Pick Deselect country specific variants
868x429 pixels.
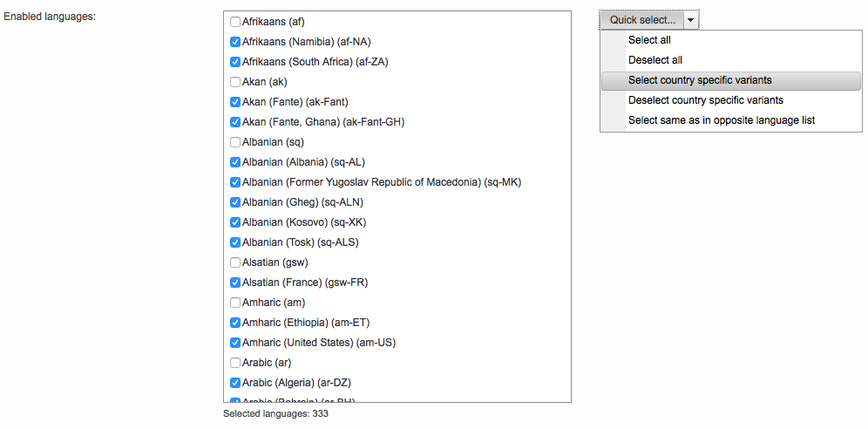point(705,100)
